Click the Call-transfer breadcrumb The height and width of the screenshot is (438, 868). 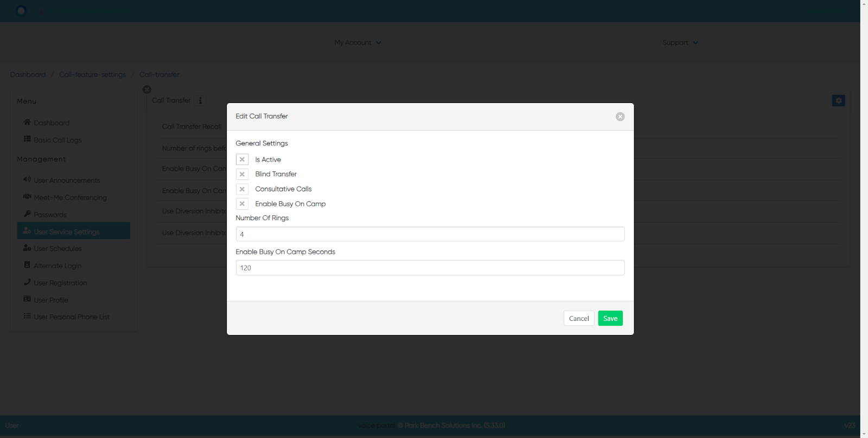tap(159, 74)
